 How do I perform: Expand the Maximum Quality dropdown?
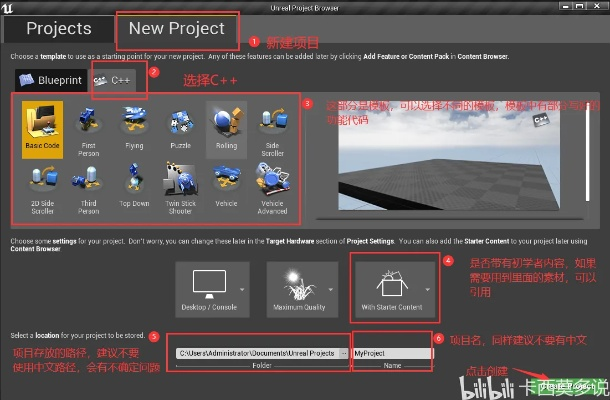point(302,288)
